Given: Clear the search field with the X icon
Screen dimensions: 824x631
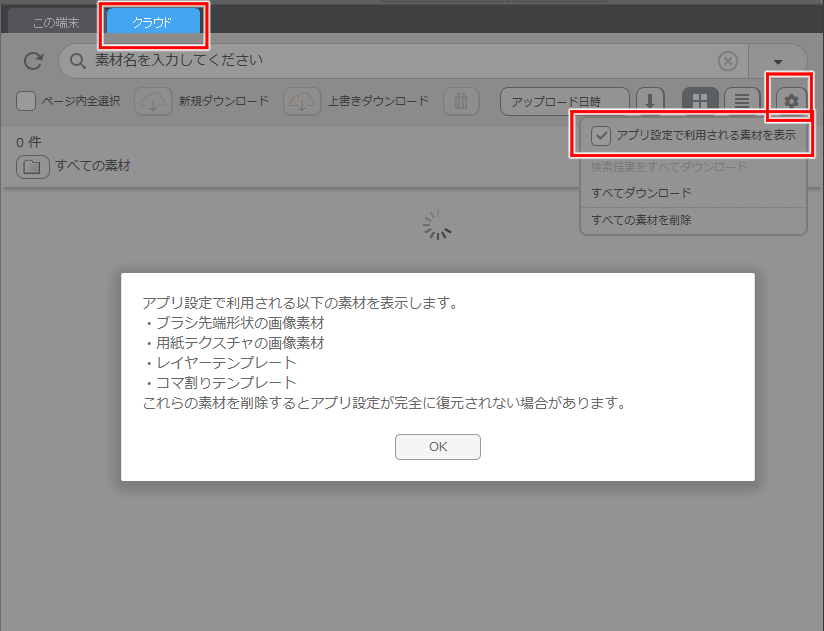Looking at the screenshot, I should pyautogui.click(x=728, y=61).
